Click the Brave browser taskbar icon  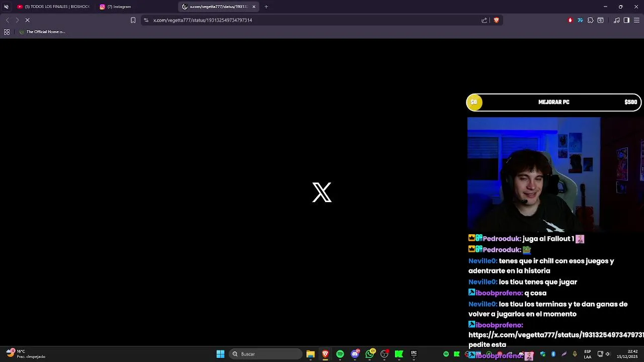click(x=326, y=354)
